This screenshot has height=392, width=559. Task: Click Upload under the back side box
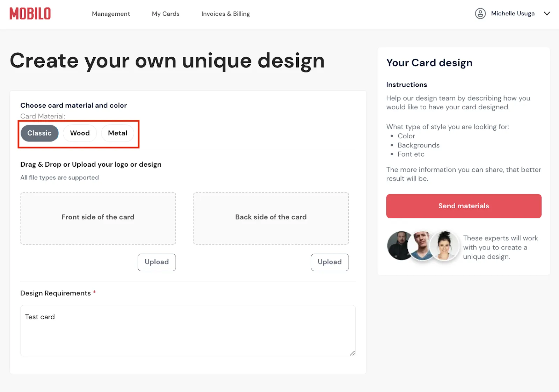[x=330, y=262]
